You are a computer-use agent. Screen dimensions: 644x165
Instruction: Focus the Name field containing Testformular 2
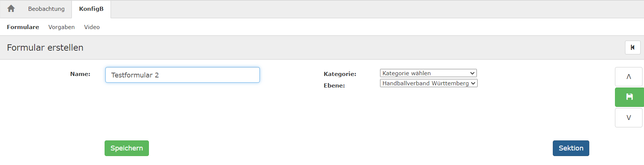[x=182, y=75]
